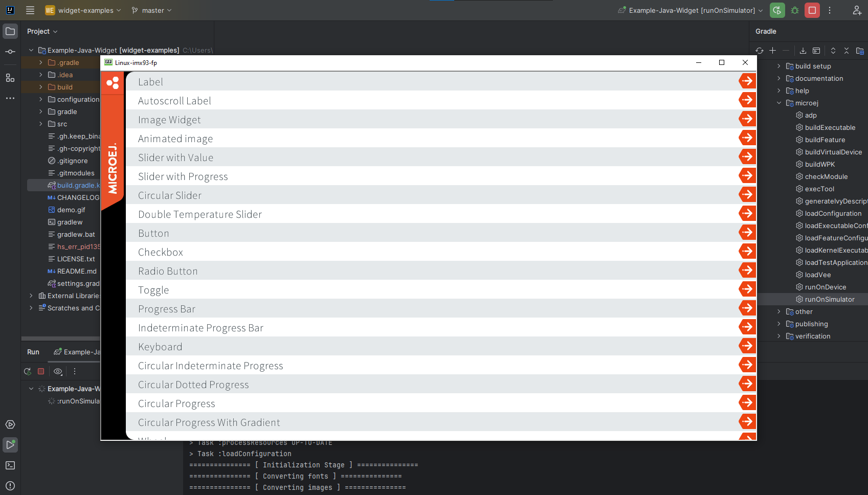Open the Structure tool window icon
This screenshot has height=495, width=868.
pyautogui.click(x=10, y=78)
